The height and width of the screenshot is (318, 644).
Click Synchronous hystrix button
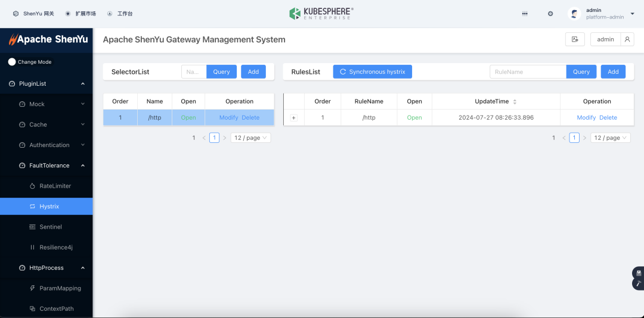coord(373,72)
